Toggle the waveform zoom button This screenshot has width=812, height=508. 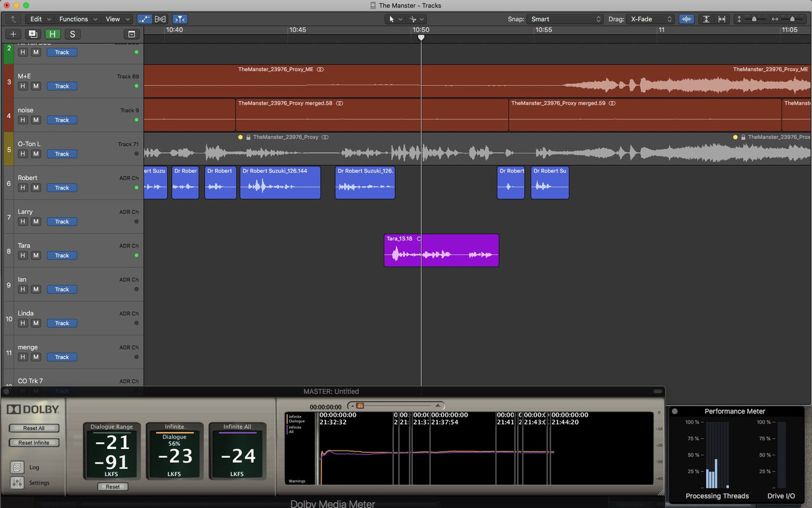pos(686,19)
